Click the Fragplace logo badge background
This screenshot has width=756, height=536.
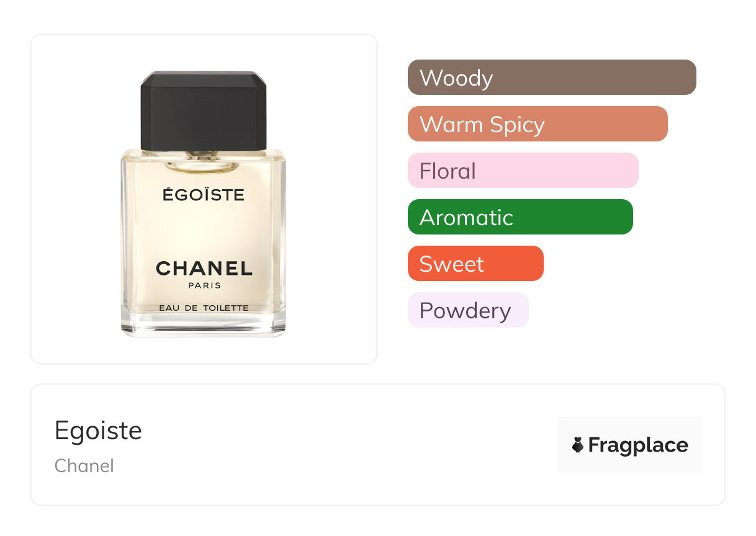coord(630,426)
